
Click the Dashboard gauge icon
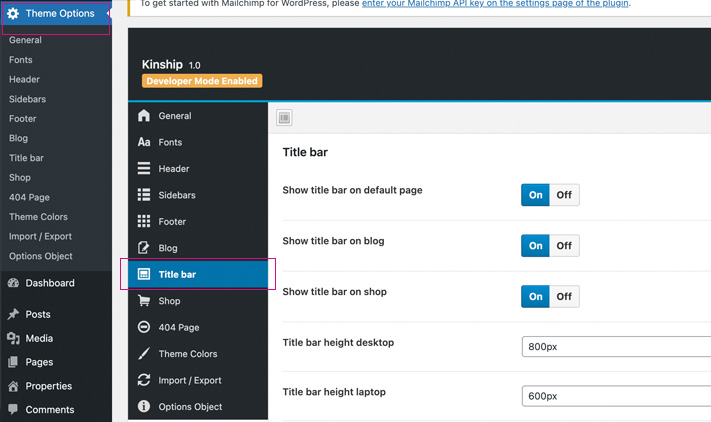coord(13,283)
